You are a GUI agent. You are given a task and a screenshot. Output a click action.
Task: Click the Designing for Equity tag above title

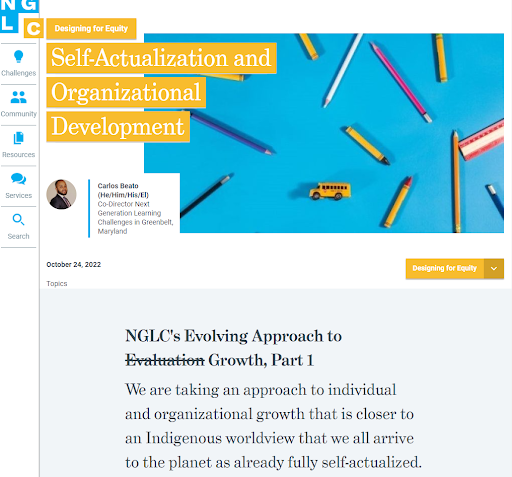click(91, 29)
